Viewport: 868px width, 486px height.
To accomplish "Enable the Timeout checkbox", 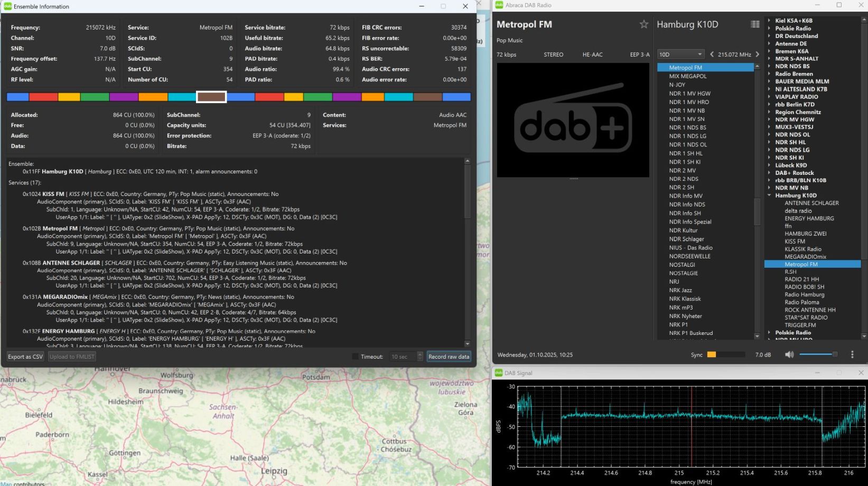I will pos(355,357).
